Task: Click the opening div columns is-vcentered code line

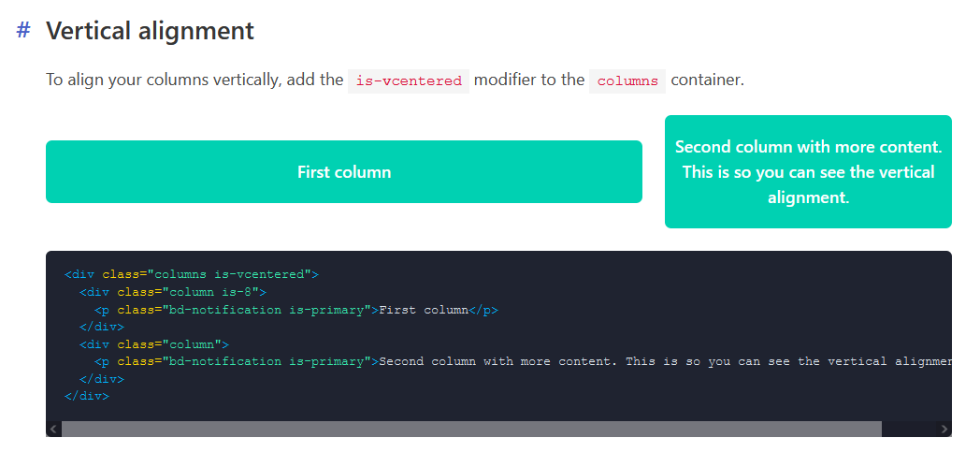Action: tap(192, 274)
